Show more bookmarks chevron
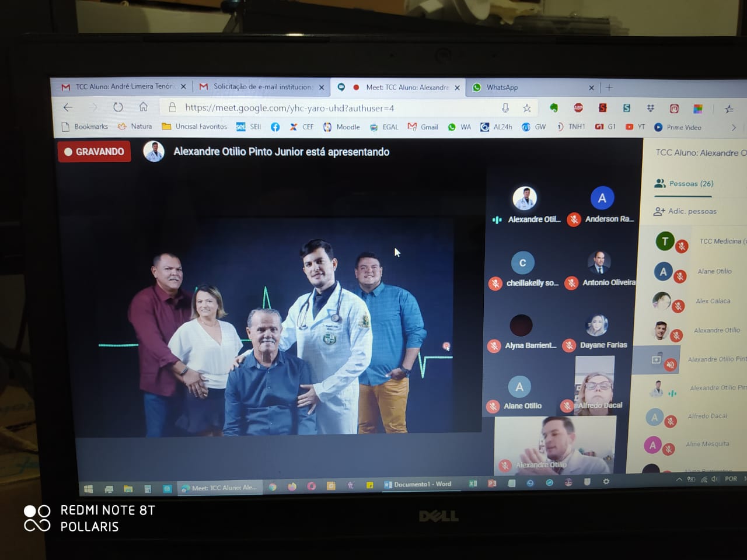This screenshot has width=747, height=560. pos(734,128)
